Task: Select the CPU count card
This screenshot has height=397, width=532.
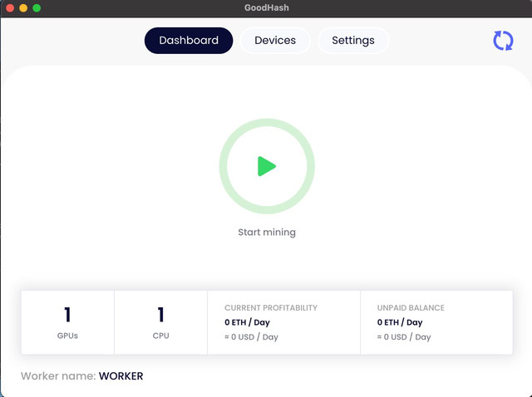Action: pos(160,322)
